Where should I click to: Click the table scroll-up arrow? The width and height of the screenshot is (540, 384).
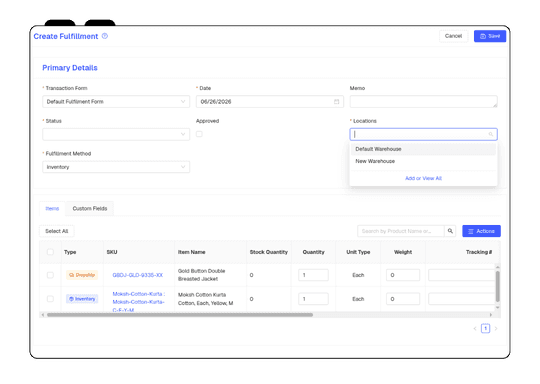497,267
